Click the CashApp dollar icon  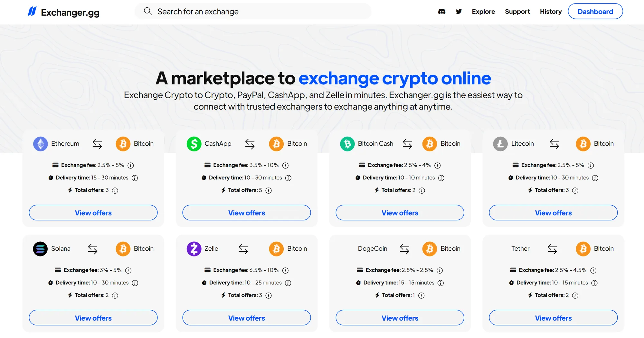tap(193, 144)
